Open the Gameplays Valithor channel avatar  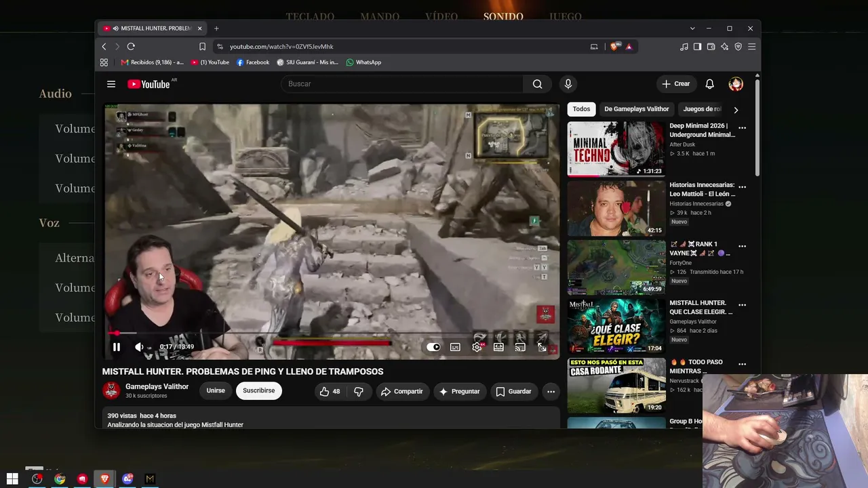tap(111, 390)
